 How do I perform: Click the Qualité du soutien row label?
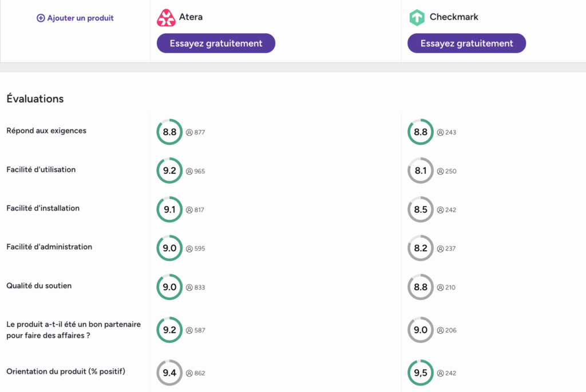[x=39, y=286]
